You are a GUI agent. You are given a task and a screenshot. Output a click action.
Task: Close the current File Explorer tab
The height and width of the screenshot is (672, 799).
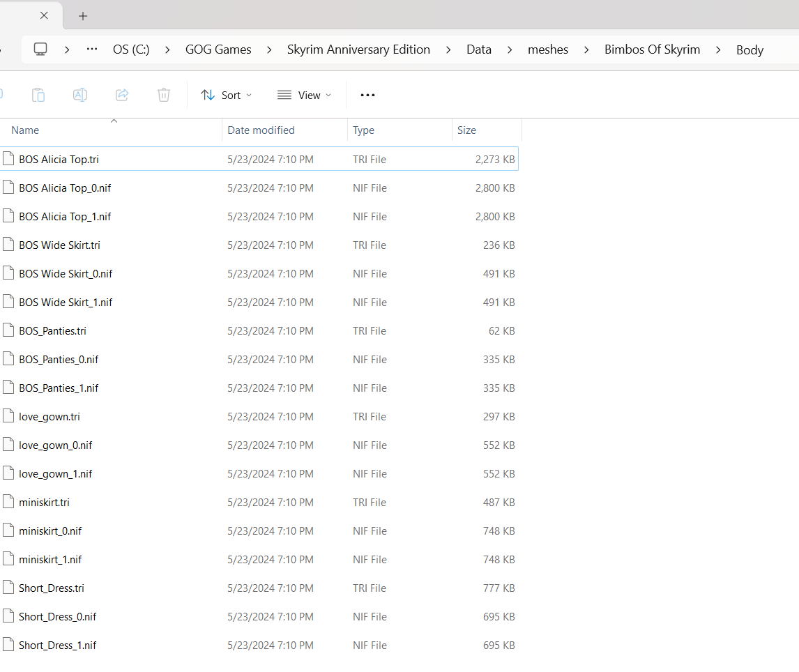click(x=45, y=16)
